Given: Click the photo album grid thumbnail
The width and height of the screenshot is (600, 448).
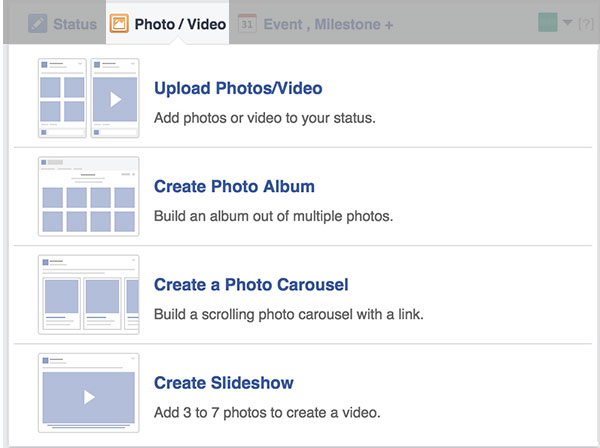Looking at the screenshot, I should pos(88,196).
